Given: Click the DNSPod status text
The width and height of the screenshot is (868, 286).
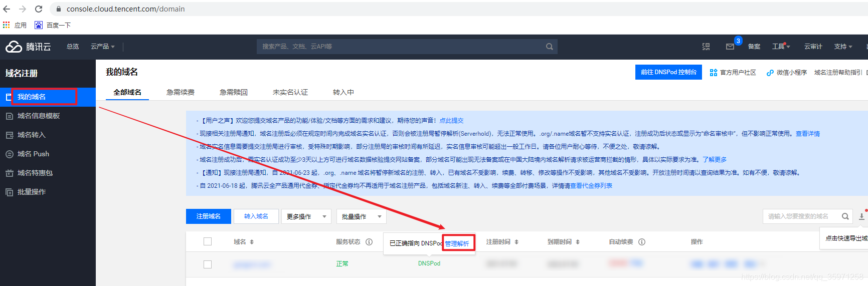Looking at the screenshot, I should point(429,263).
